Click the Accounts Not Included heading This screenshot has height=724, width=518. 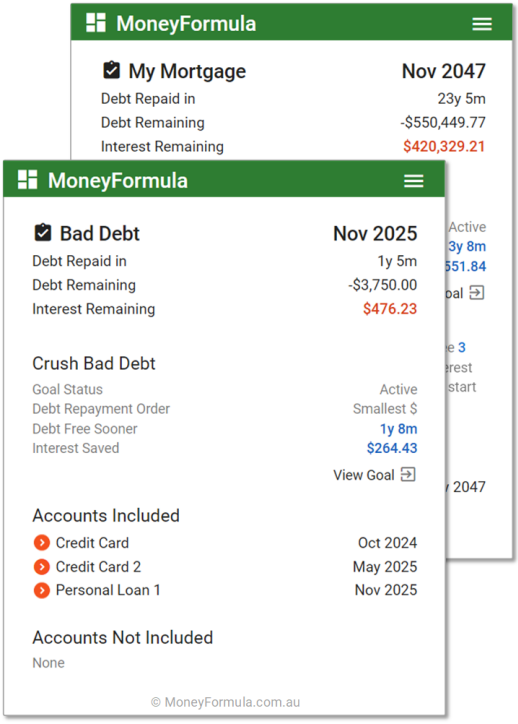coord(123,638)
